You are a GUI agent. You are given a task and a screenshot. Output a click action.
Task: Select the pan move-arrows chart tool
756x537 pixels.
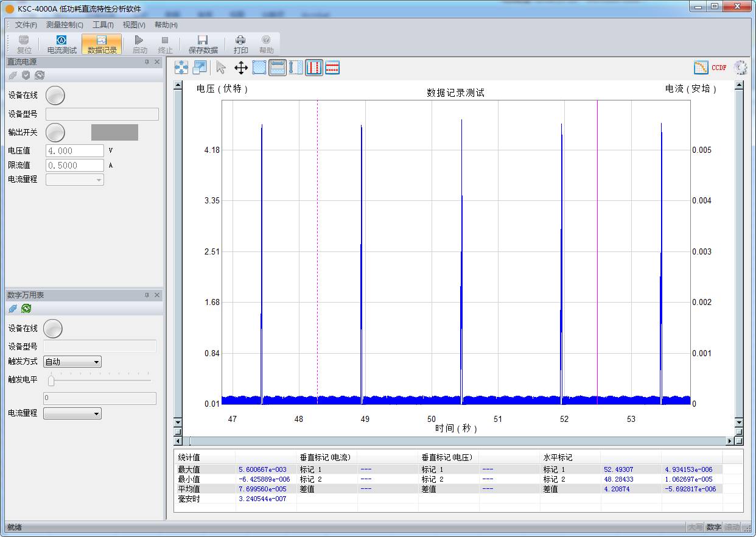[x=241, y=68]
